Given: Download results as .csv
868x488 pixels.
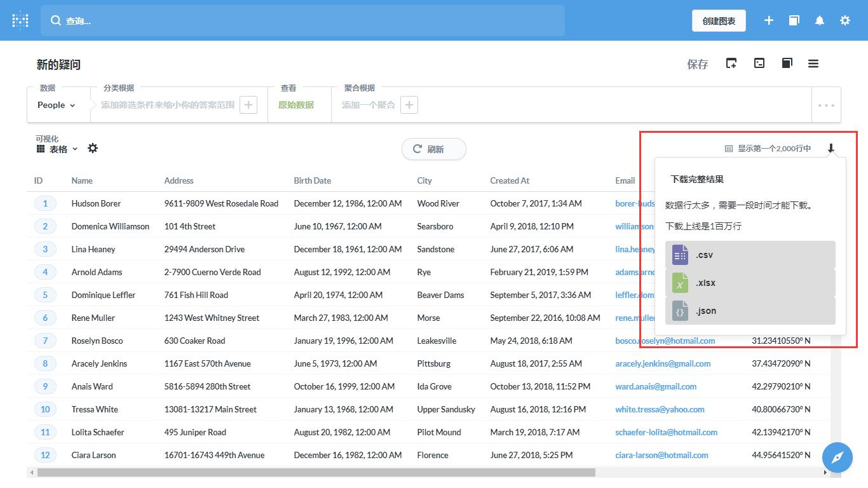Looking at the screenshot, I should point(750,255).
